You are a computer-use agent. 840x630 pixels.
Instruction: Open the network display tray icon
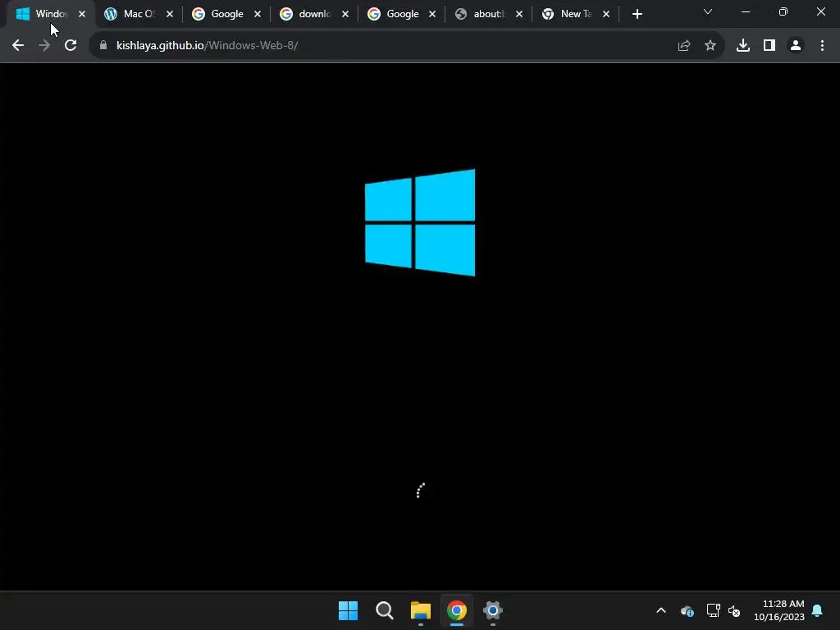(713, 610)
